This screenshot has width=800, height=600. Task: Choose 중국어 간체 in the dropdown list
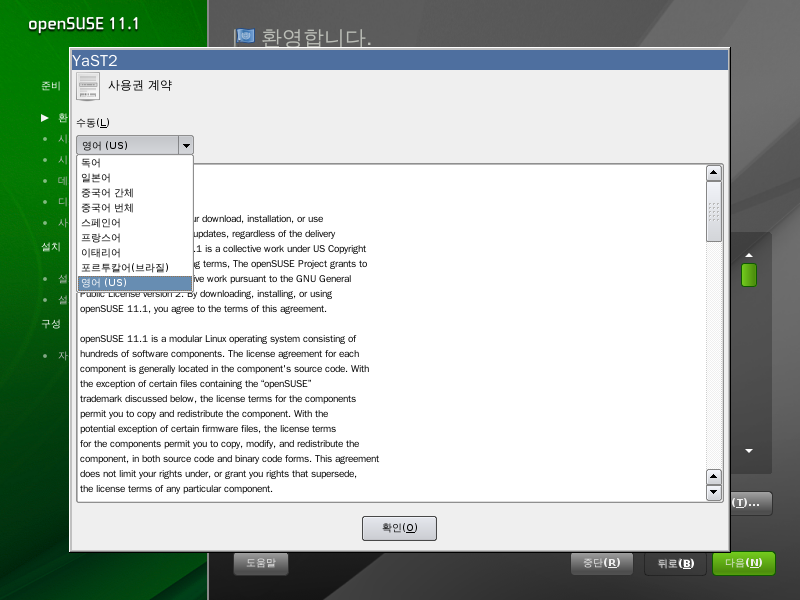pyautogui.click(x=135, y=193)
